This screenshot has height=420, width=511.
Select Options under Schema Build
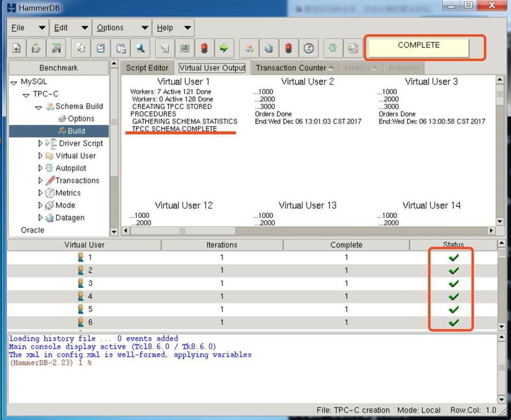pyautogui.click(x=80, y=119)
